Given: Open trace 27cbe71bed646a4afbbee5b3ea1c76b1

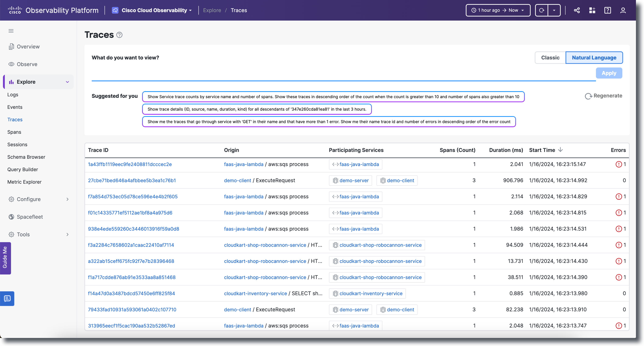Looking at the screenshot, I should 132,180.
